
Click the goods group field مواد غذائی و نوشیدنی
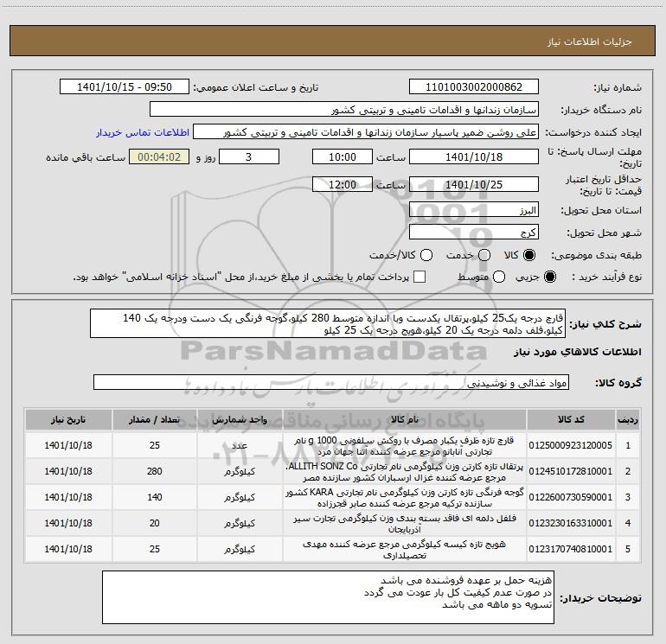point(331,382)
